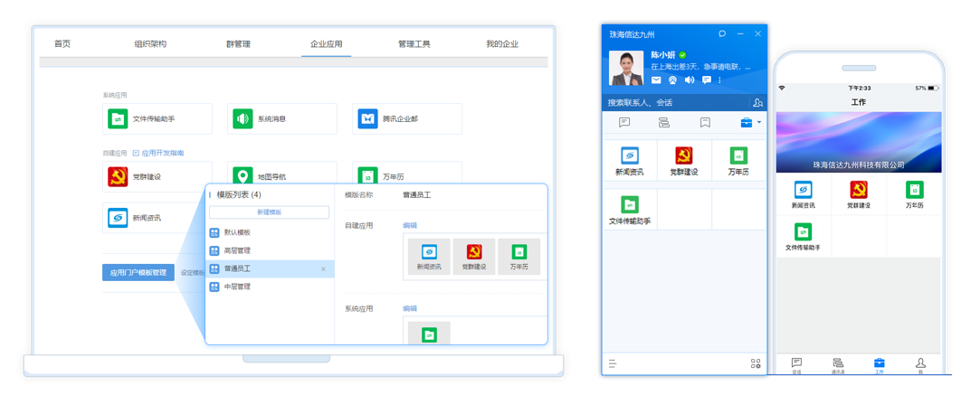Click the 新建模版 button
This screenshot has height=395, width=980.
pyautogui.click(x=269, y=212)
